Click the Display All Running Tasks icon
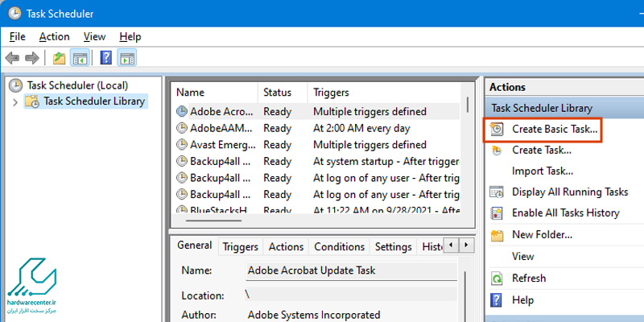Image resolution: width=644 pixels, height=322 pixels. click(x=497, y=192)
